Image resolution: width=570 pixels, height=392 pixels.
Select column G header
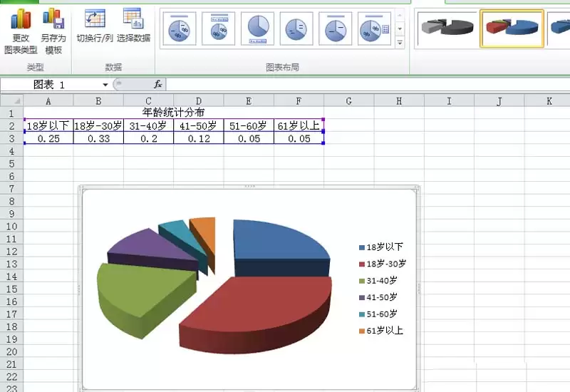349,101
